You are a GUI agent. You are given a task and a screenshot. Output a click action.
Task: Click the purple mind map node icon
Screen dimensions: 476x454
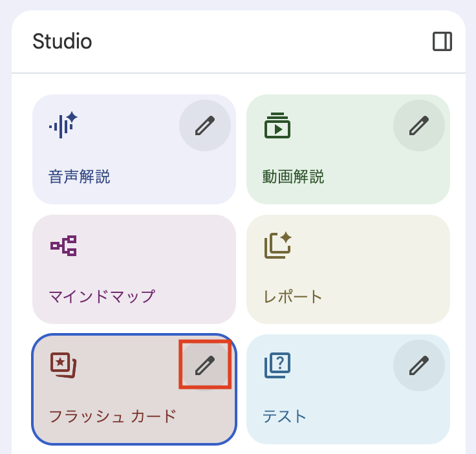pos(63,246)
